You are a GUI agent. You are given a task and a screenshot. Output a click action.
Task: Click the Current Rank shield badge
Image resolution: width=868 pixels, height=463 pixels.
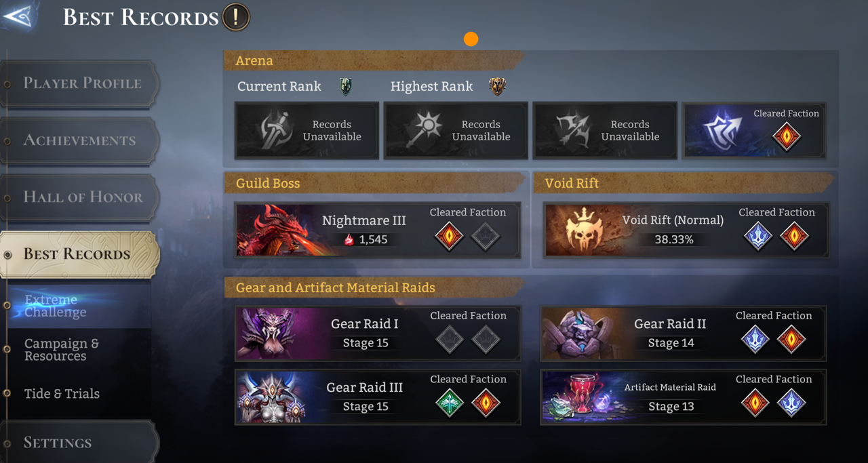coord(346,87)
